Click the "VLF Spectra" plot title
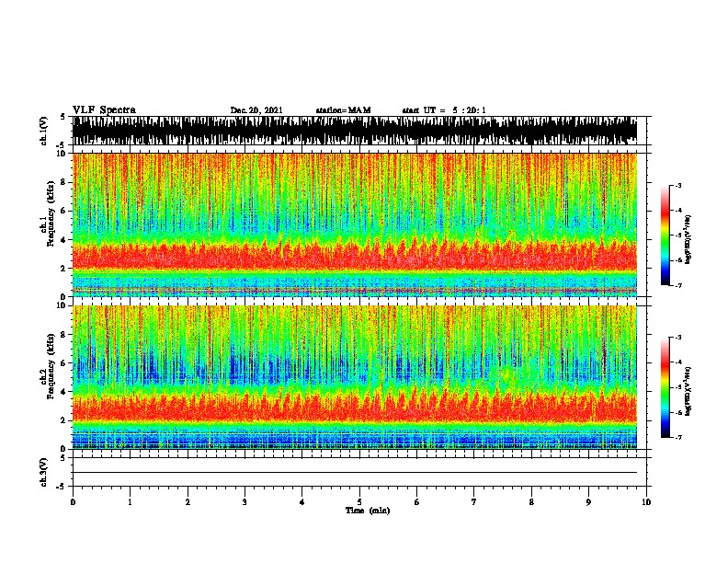The width and height of the screenshot is (728, 563). click(104, 110)
